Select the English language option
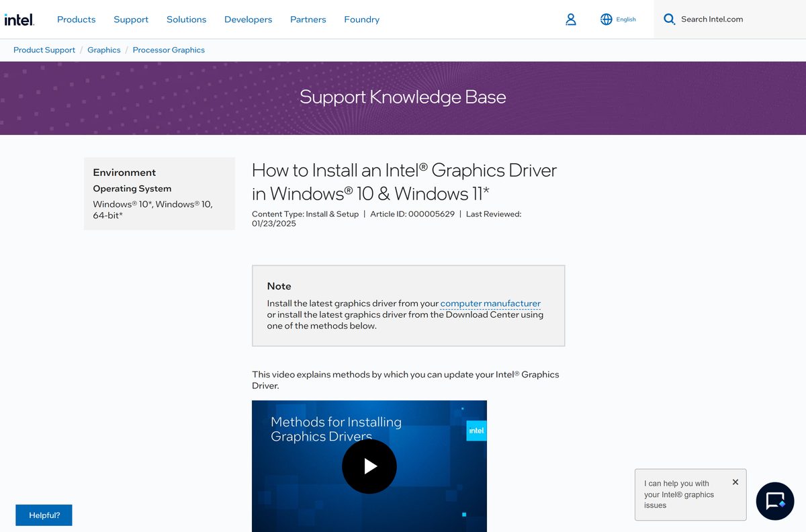This screenshot has height=532, width=806. (x=626, y=19)
